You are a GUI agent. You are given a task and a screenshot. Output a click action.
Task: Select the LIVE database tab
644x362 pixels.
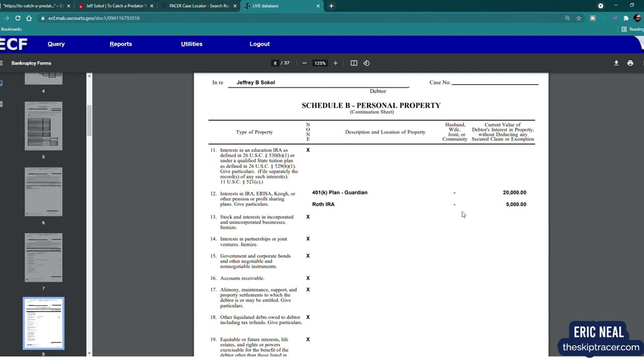pos(282,6)
